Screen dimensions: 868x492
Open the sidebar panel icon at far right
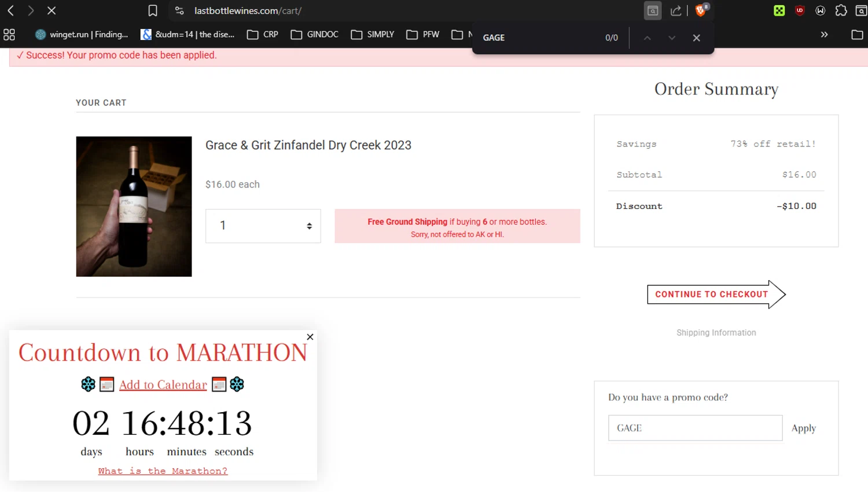tap(861, 10)
